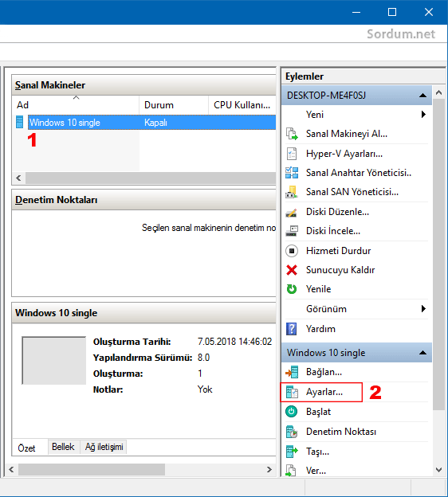Click the Sanal Makineler section header
The width and height of the screenshot is (448, 497).
pyautogui.click(x=143, y=85)
